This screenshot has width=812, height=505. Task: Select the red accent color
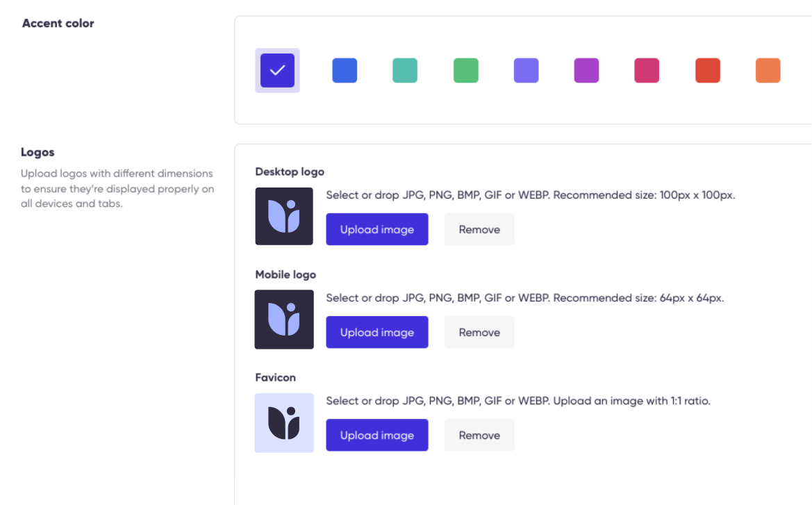point(707,69)
